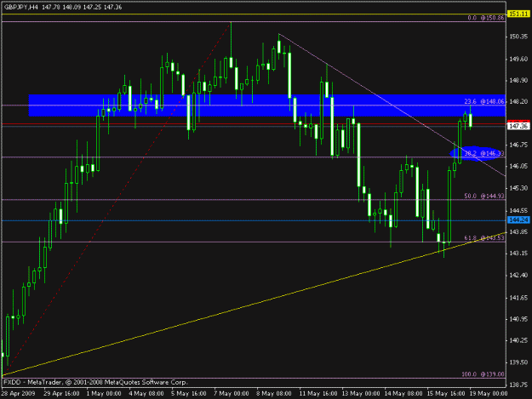The height and width of the screenshot is (399, 532).
Task: Click the 4 May 08:00 time axis label
Action: coord(146,394)
